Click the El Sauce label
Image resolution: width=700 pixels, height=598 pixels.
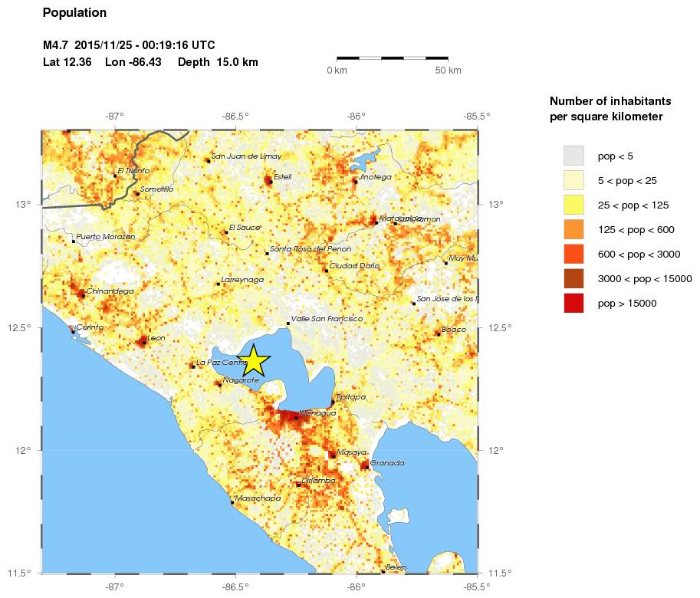[245, 228]
